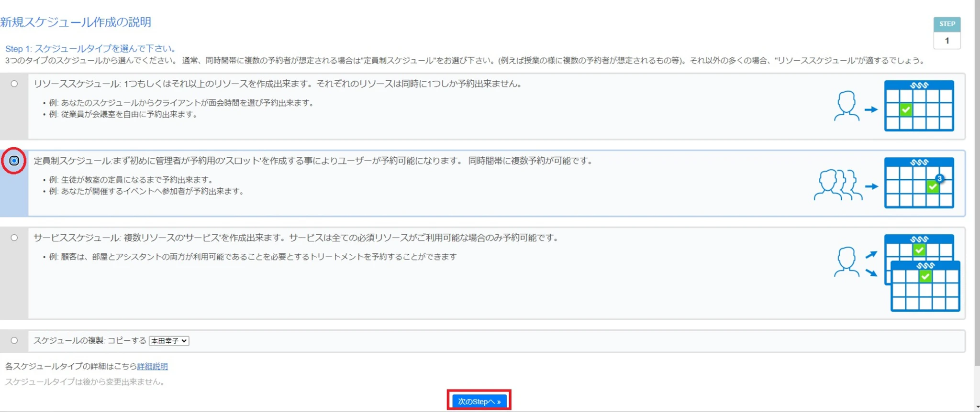Open the 本田幸子 schedule copy dropdown
The image size is (980, 412).
pos(169,341)
